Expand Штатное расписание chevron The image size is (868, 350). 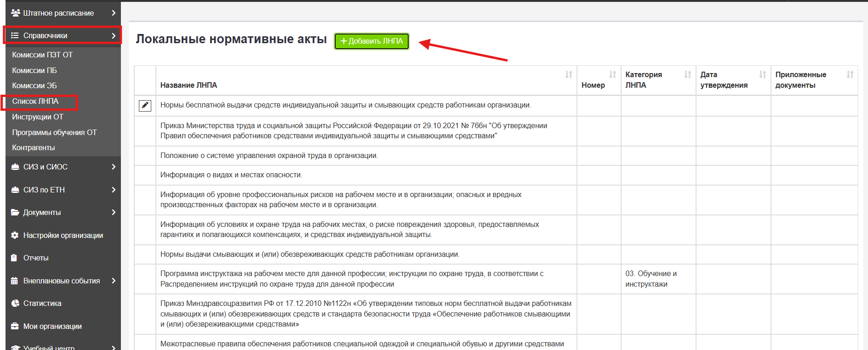point(114,13)
